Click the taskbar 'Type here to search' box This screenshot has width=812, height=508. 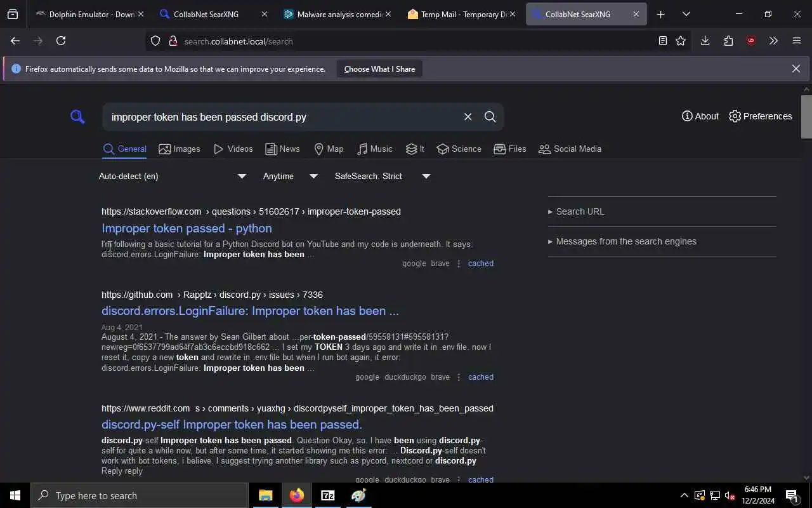point(140,495)
